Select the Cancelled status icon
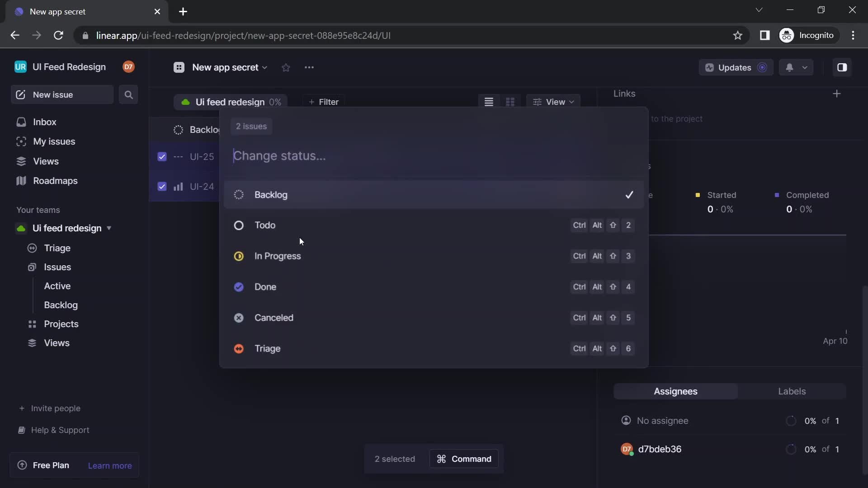 click(x=238, y=317)
